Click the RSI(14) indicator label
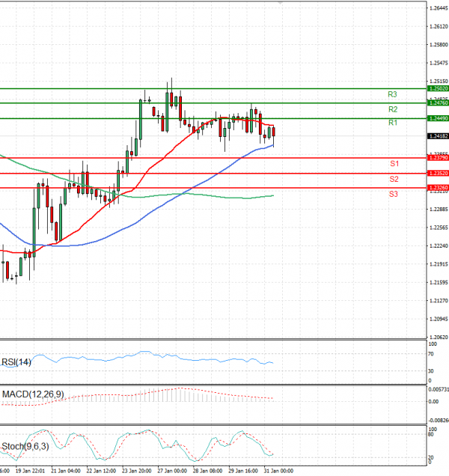449x476 pixels. pyautogui.click(x=16, y=362)
